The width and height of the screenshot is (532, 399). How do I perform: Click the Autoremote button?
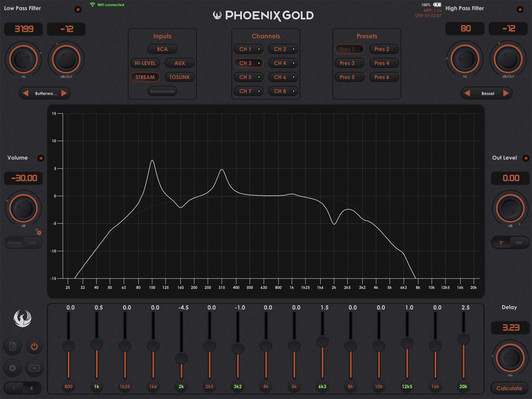[x=162, y=92]
